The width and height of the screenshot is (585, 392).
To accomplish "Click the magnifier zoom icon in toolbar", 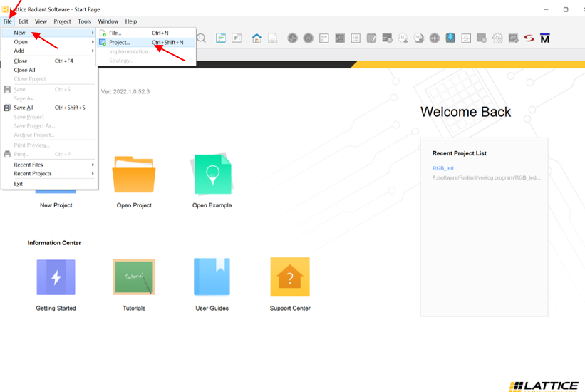I will (x=202, y=38).
